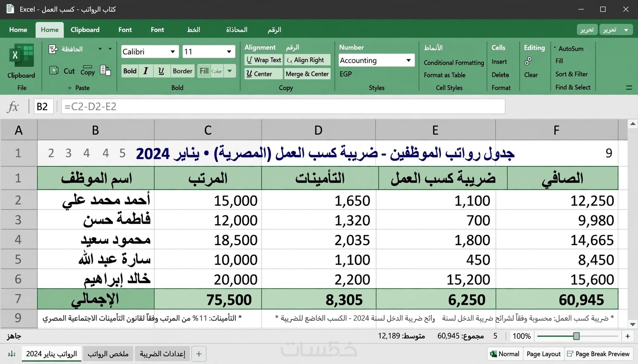Screen dimensions: 638x364
Task: Switch to Normal view
Action: (504, 354)
